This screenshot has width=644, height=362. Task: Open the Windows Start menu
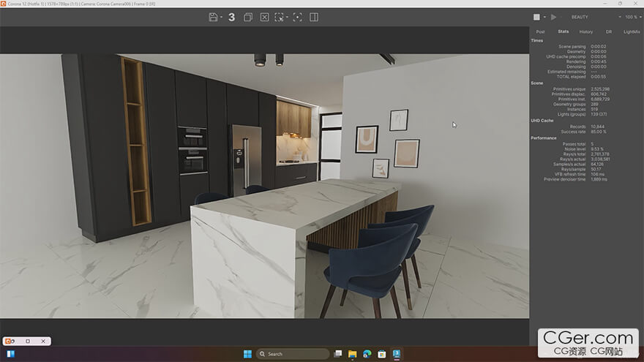point(247,354)
